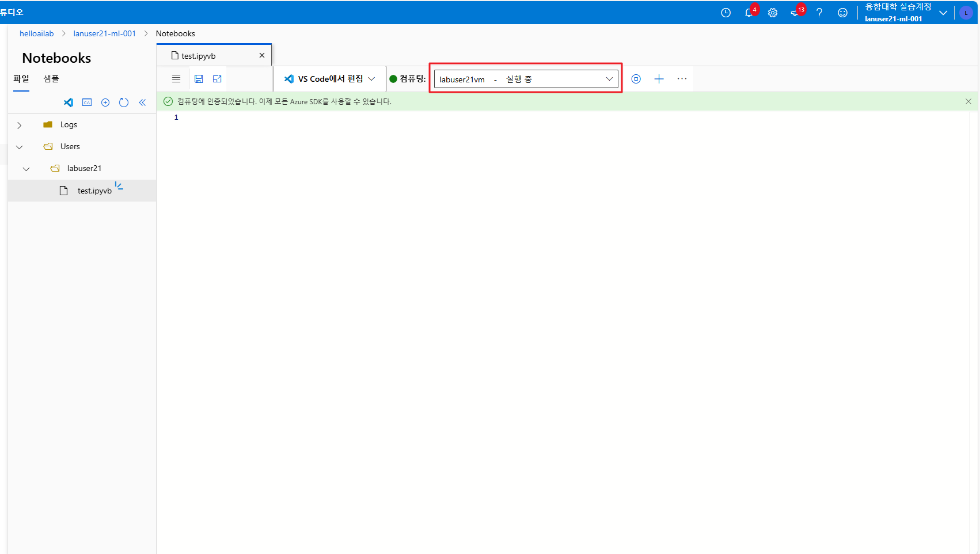Open VS Code icon in file panel
Screen dimensions: 980x554
[x=69, y=103]
